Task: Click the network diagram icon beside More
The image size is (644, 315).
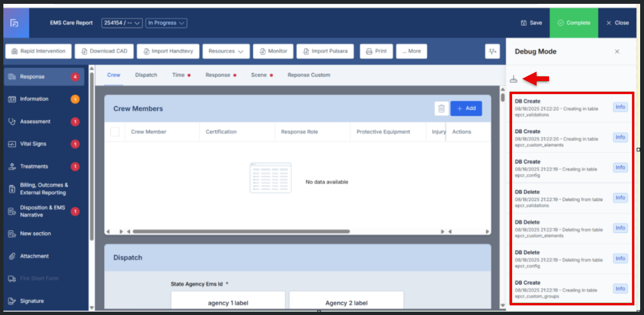Action: click(492, 51)
